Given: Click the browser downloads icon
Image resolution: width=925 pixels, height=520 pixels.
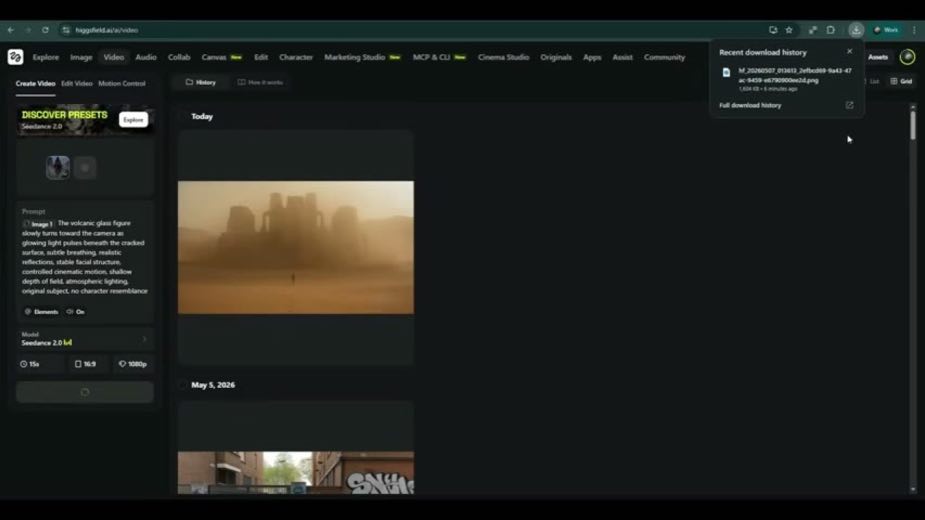Looking at the screenshot, I should [x=856, y=30].
